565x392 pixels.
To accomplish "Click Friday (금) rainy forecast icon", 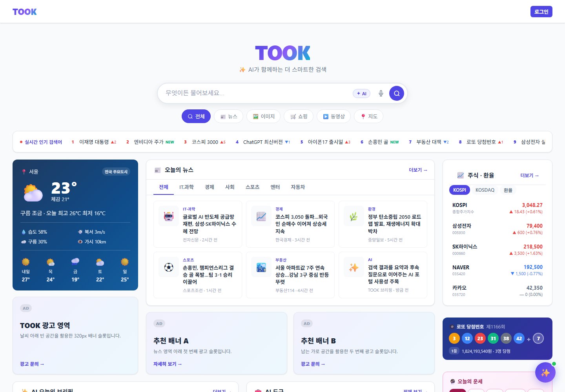I will (75, 262).
